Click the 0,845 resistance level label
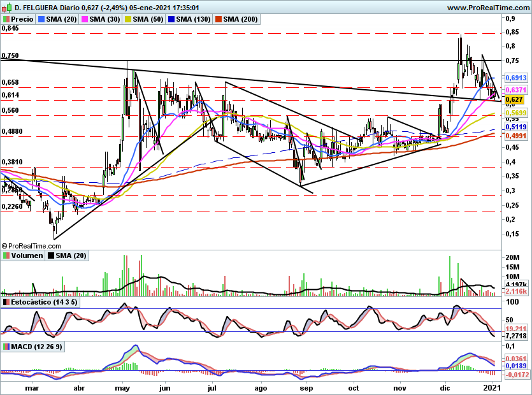This screenshot has width=532, height=395. 10,29
